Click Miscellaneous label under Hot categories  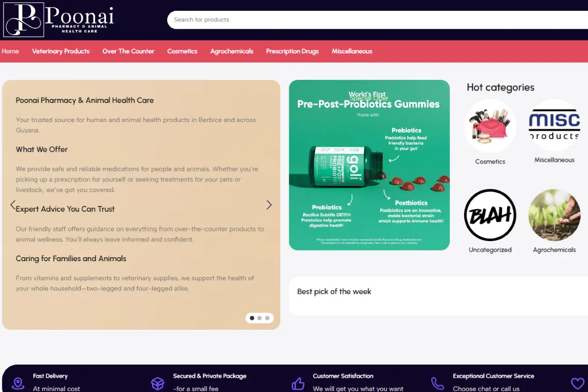point(554,160)
